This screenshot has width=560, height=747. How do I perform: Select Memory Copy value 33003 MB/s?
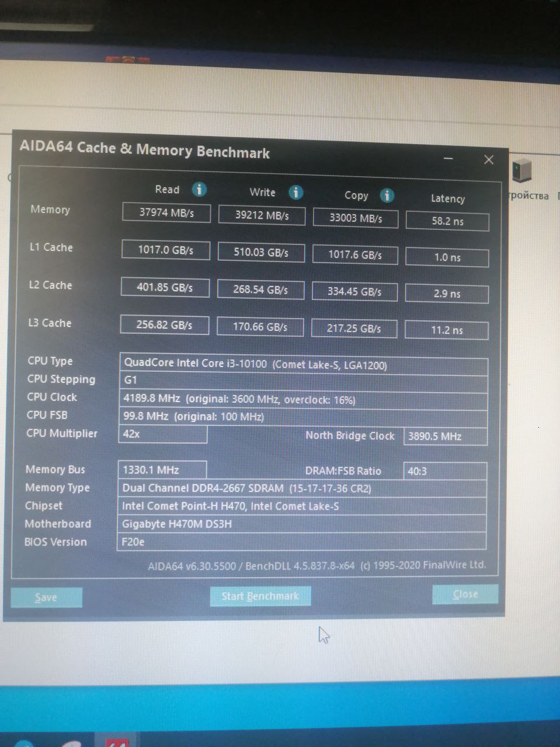click(355, 218)
